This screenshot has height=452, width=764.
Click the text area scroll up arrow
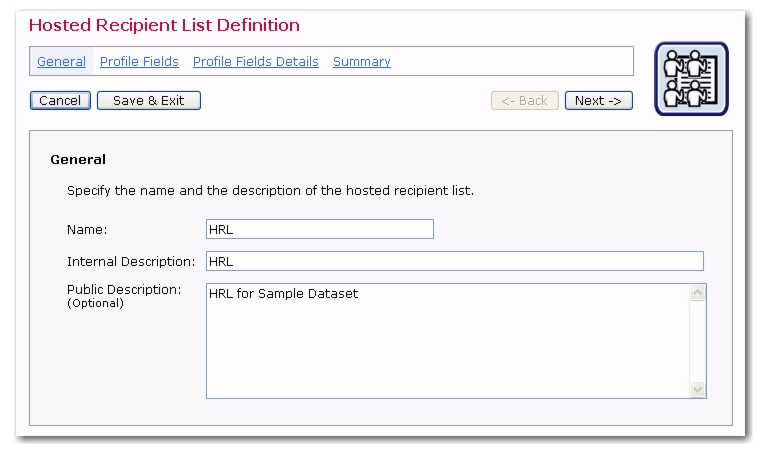[x=697, y=293]
